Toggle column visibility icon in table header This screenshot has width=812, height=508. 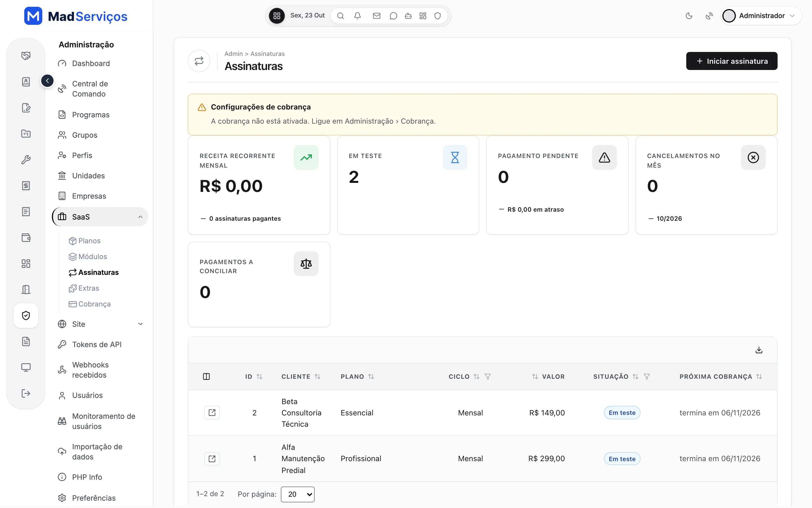pyautogui.click(x=206, y=377)
